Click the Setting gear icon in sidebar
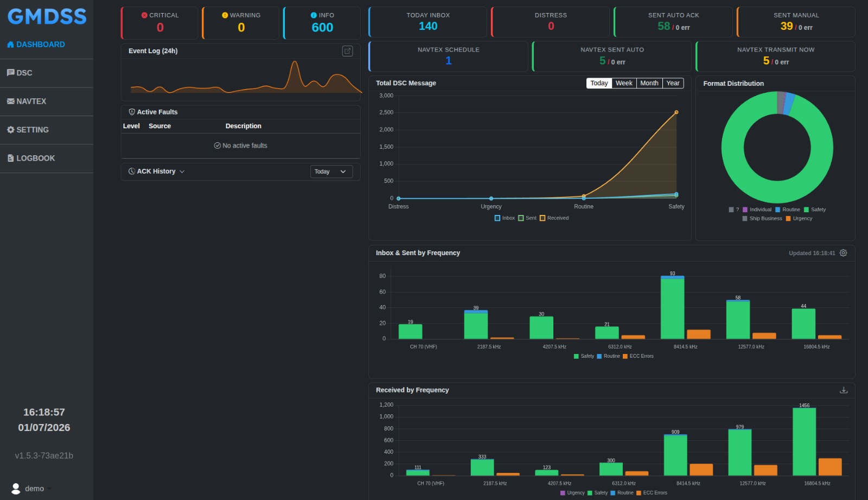 10,130
